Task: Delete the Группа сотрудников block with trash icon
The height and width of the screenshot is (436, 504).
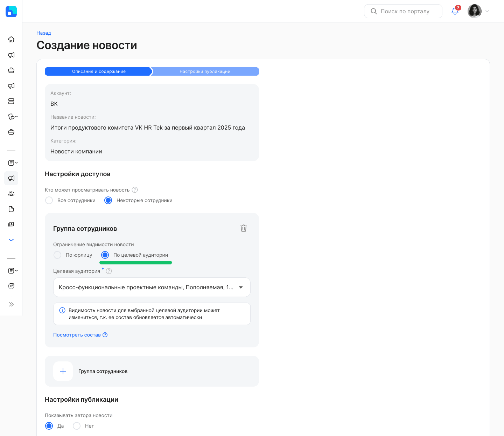Action: click(244, 228)
